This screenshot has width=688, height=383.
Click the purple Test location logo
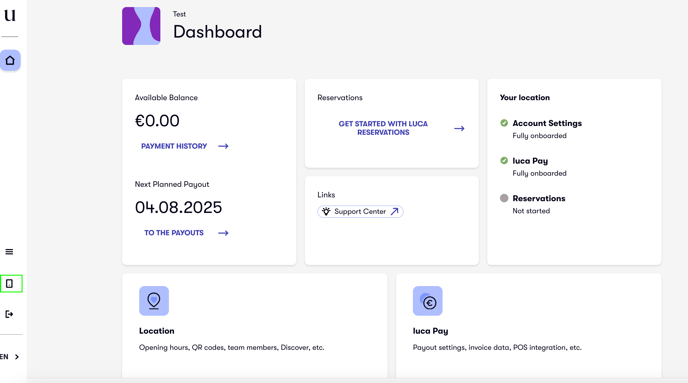141,26
